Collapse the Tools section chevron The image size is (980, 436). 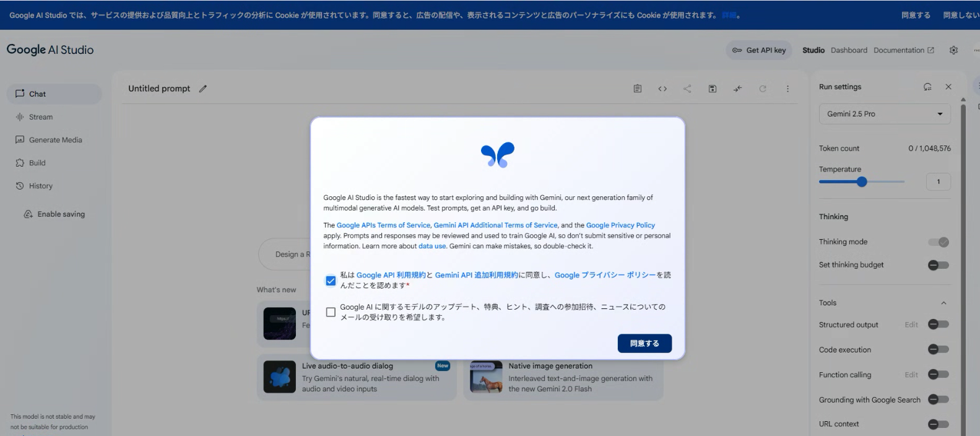pos(943,303)
